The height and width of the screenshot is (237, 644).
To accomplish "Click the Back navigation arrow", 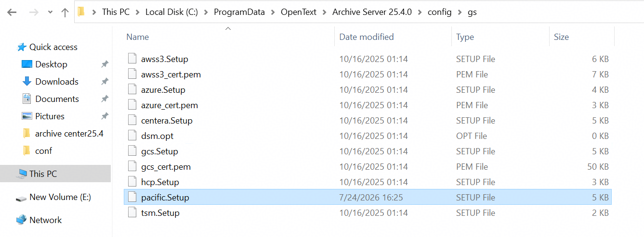I will (x=12, y=12).
